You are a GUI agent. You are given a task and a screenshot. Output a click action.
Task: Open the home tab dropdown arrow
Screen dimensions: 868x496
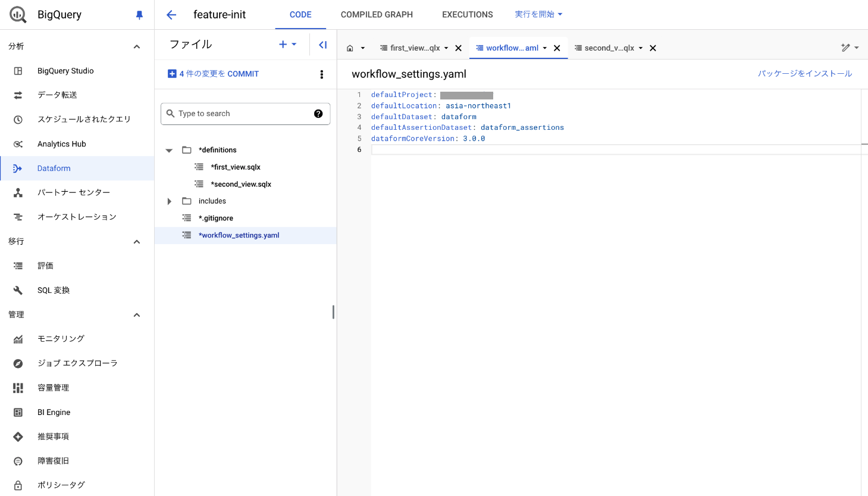click(363, 48)
